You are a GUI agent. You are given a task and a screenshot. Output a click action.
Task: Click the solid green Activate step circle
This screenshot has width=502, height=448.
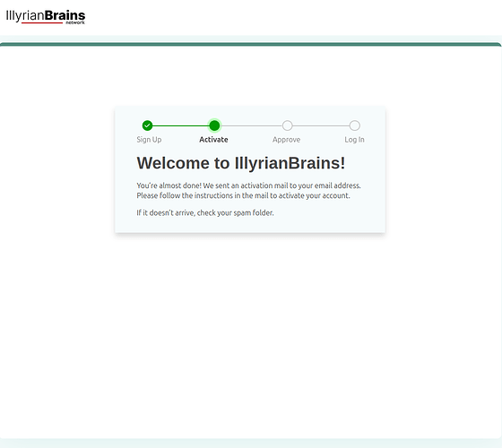tap(214, 125)
